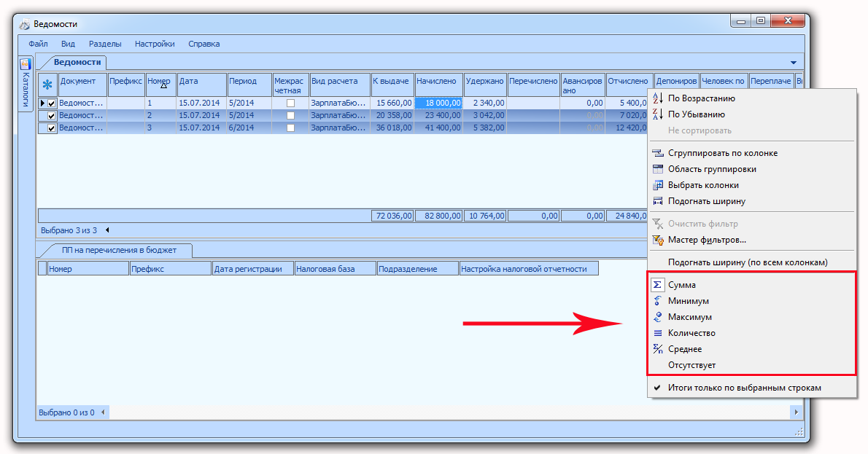Click the Среднее icon

(x=658, y=349)
